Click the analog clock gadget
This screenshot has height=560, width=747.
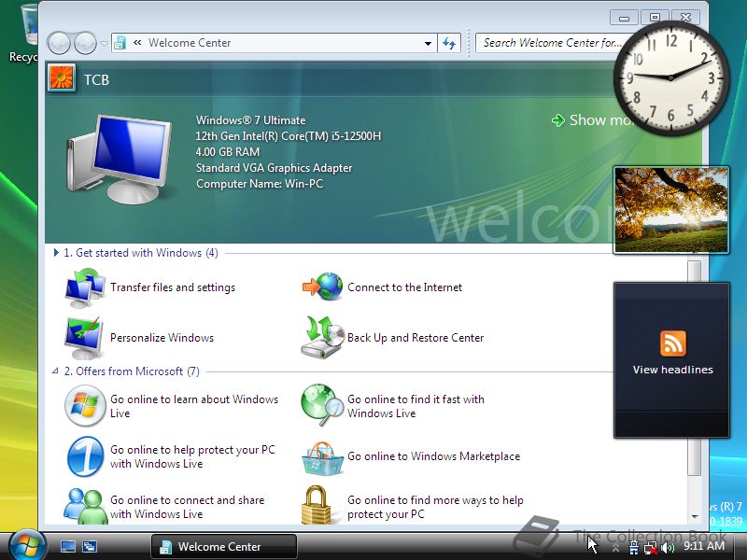tap(670, 77)
